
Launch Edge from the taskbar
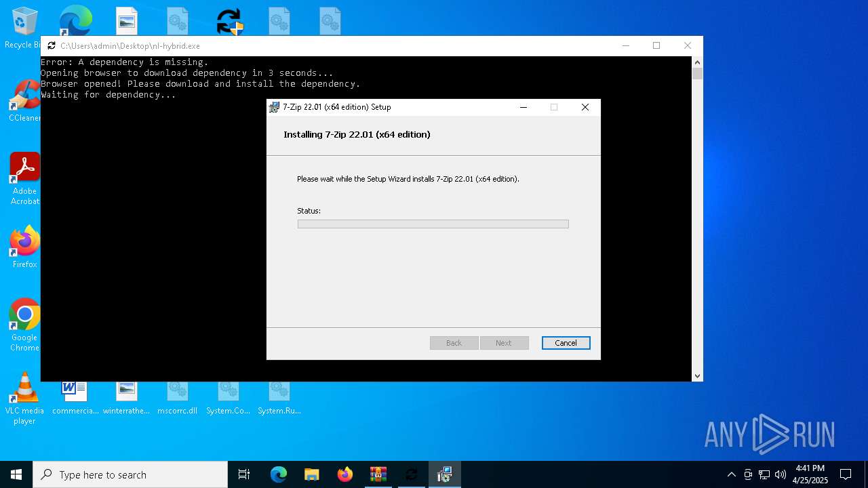[279, 474]
